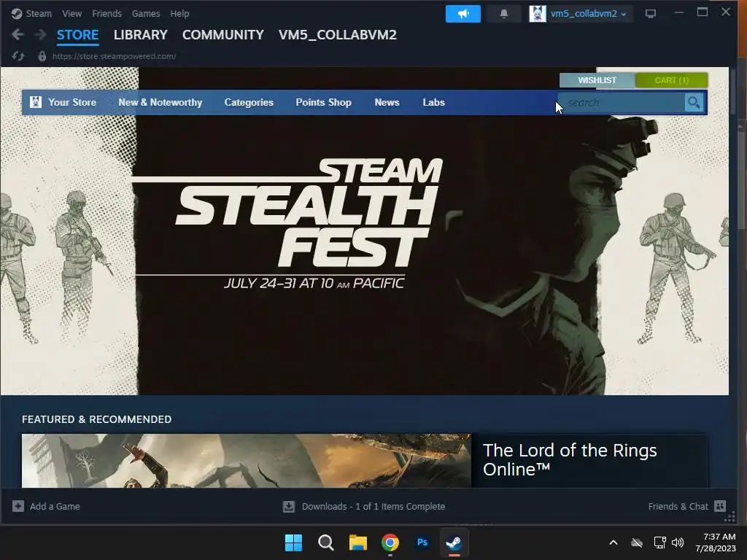
Task: Show hidden system tray icons
Action: [614, 542]
